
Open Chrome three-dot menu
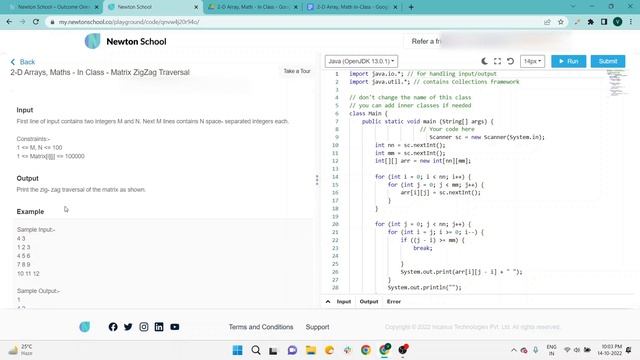tap(631, 22)
